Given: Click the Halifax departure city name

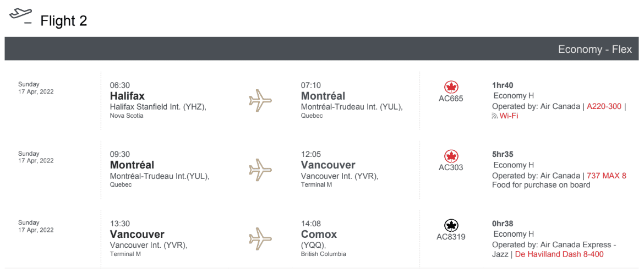Looking at the screenshot, I should pos(128,96).
